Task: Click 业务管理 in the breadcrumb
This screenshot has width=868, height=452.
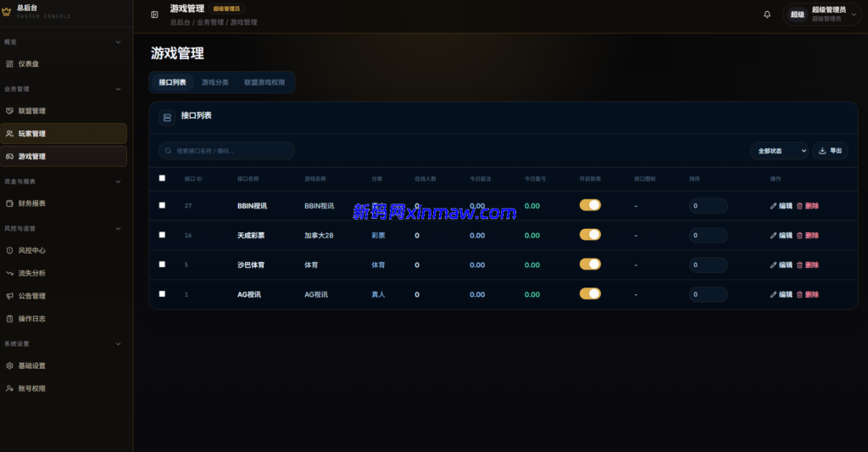Action: click(210, 22)
